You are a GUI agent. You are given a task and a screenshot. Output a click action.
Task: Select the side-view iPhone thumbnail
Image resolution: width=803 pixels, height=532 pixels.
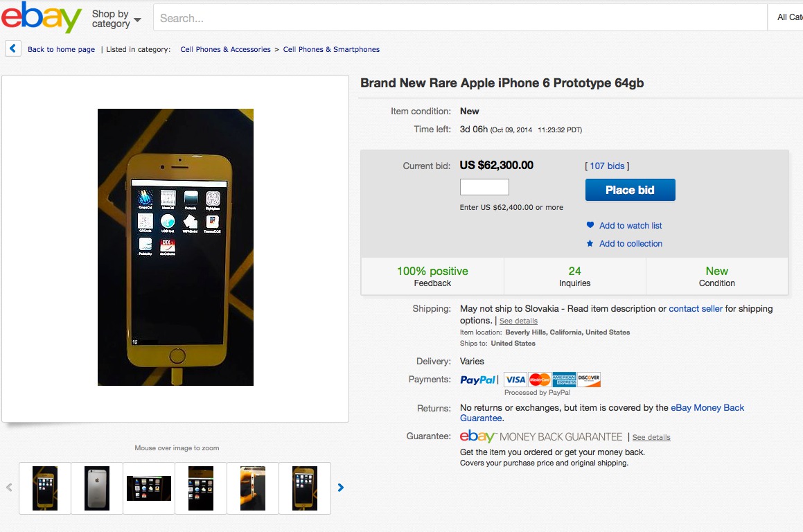point(253,488)
